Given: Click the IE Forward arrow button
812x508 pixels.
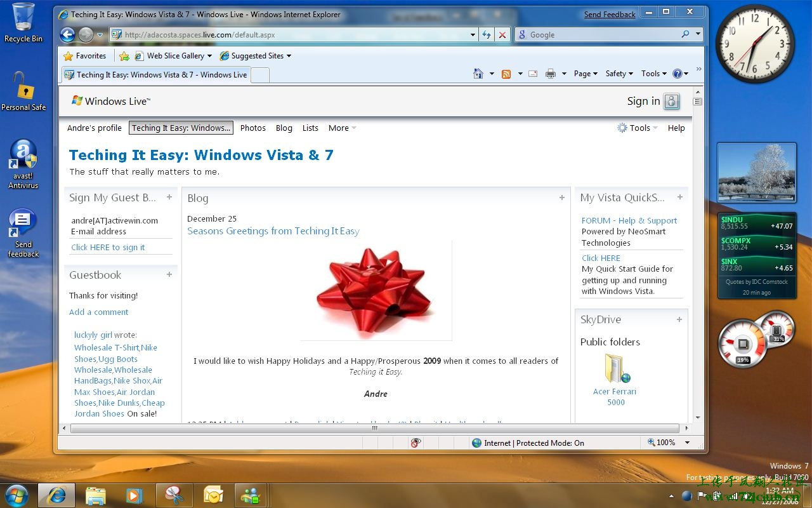Looking at the screenshot, I should (x=86, y=35).
